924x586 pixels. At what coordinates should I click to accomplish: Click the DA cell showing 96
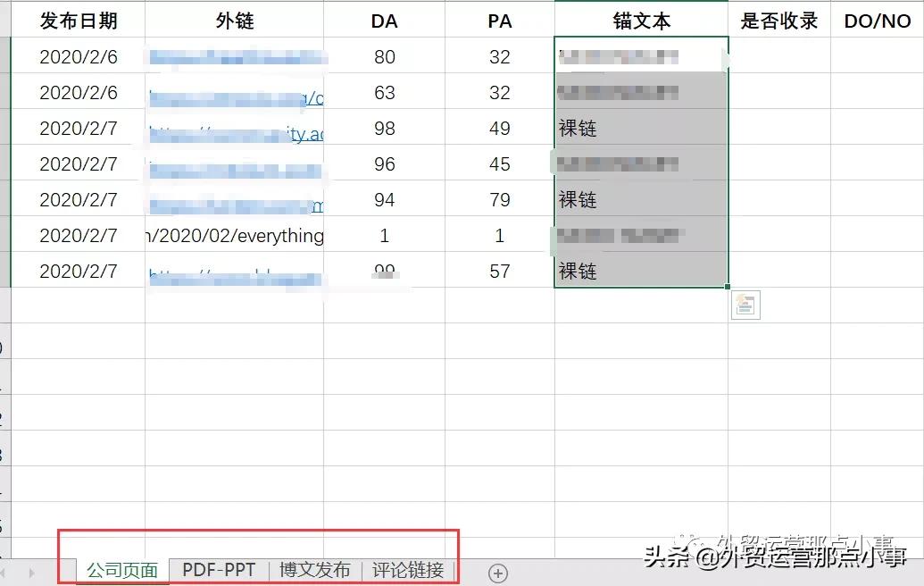pos(384,163)
